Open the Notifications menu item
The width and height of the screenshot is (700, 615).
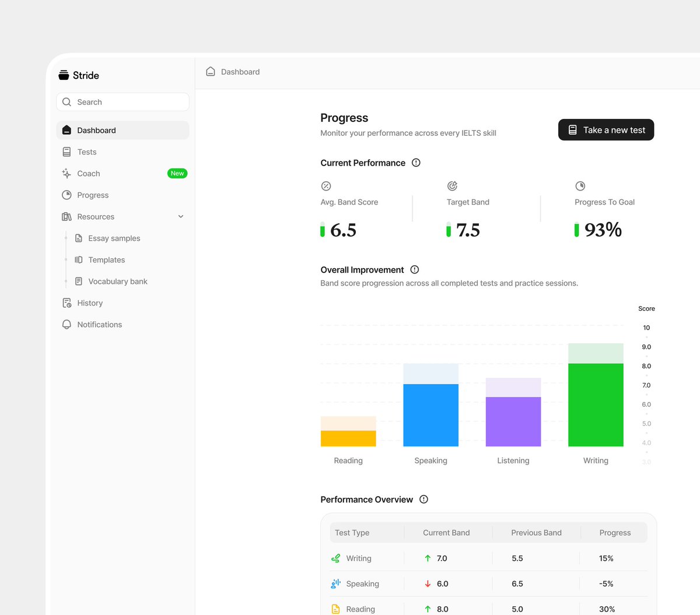123,325
